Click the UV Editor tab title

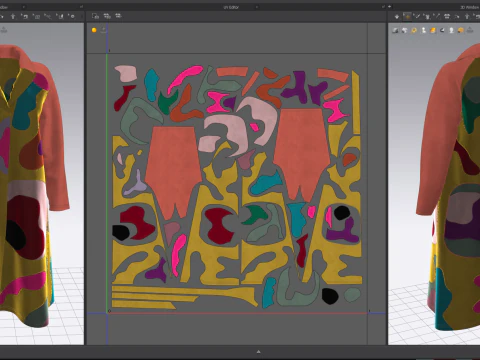[231, 7]
